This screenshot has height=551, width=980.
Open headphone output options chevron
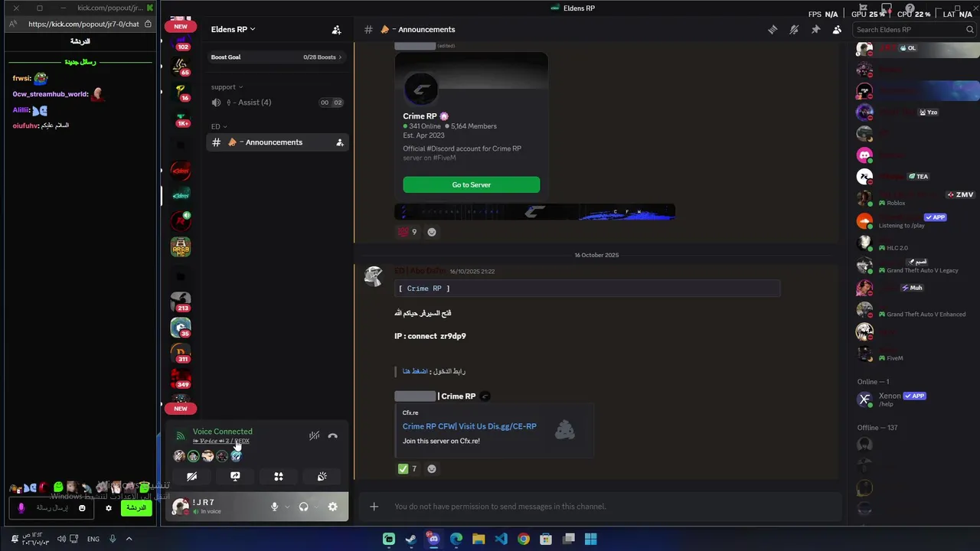point(316,507)
